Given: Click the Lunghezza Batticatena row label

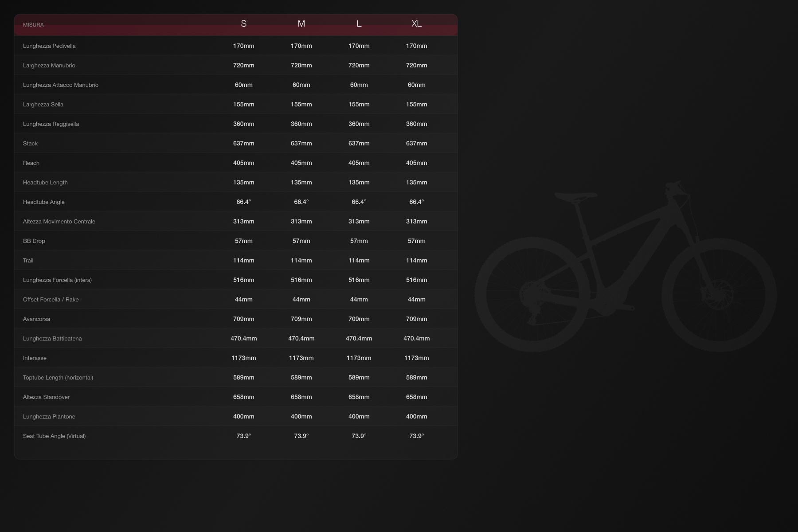Looking at the screenshot, I should tap(52, 339).
